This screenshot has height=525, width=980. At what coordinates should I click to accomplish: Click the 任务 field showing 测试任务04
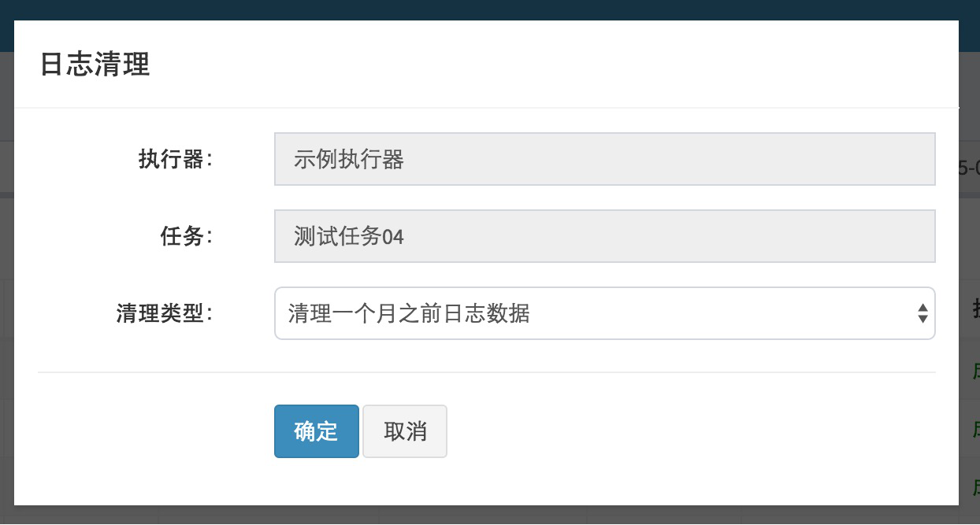tap(605, 236)
